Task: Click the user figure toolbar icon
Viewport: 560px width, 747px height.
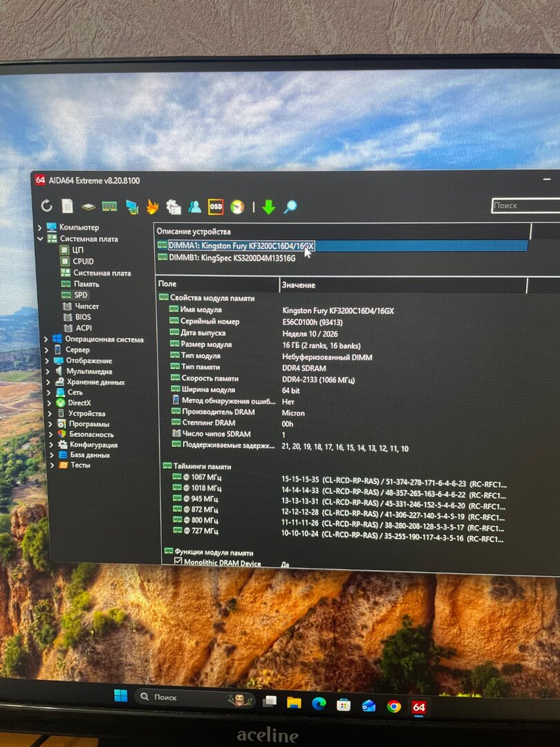Action: (194, 206)
